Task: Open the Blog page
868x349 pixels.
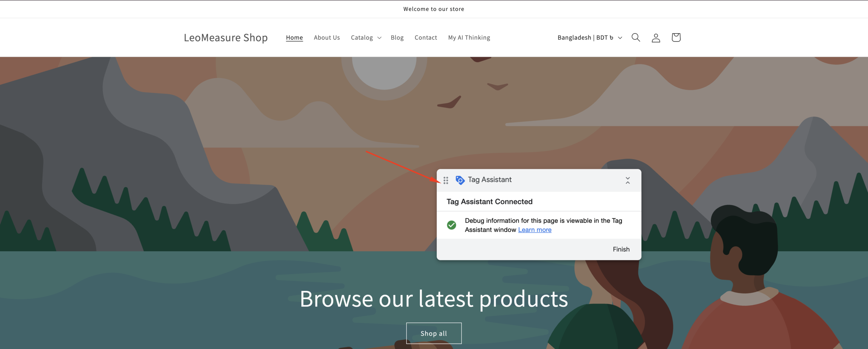Action: 397,38
